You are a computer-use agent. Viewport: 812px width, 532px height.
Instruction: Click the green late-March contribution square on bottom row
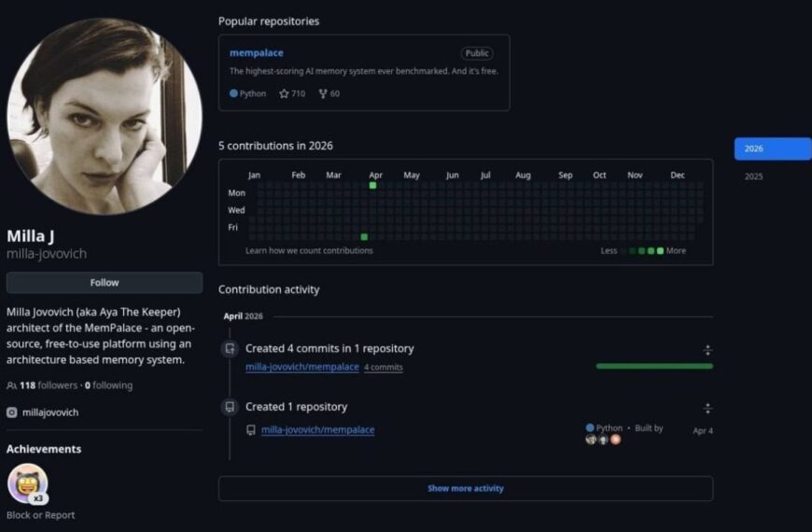[364, 237]
